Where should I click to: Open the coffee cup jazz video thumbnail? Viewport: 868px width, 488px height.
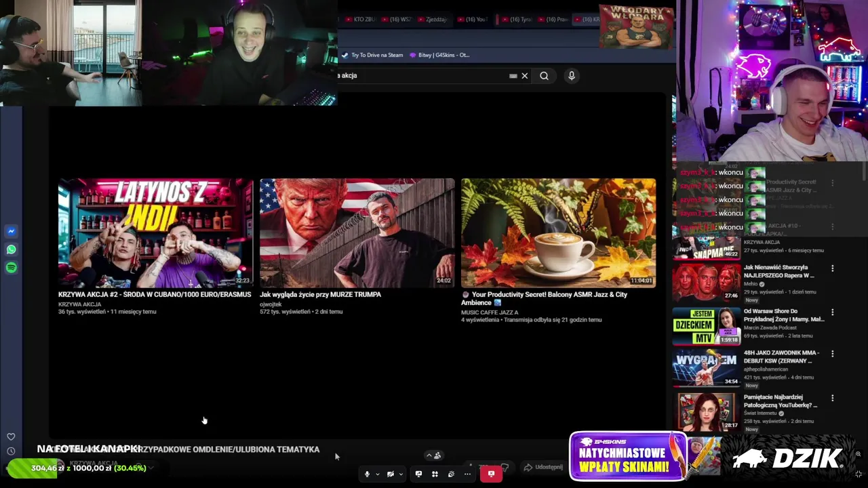(x=558, y=233)
